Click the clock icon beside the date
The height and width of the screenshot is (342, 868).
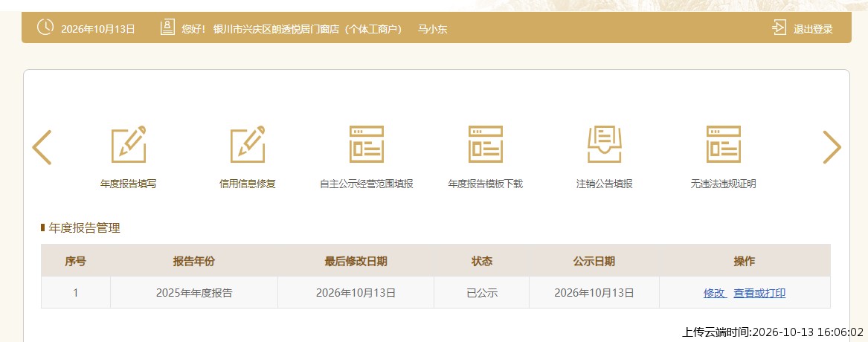click(45, 27)
